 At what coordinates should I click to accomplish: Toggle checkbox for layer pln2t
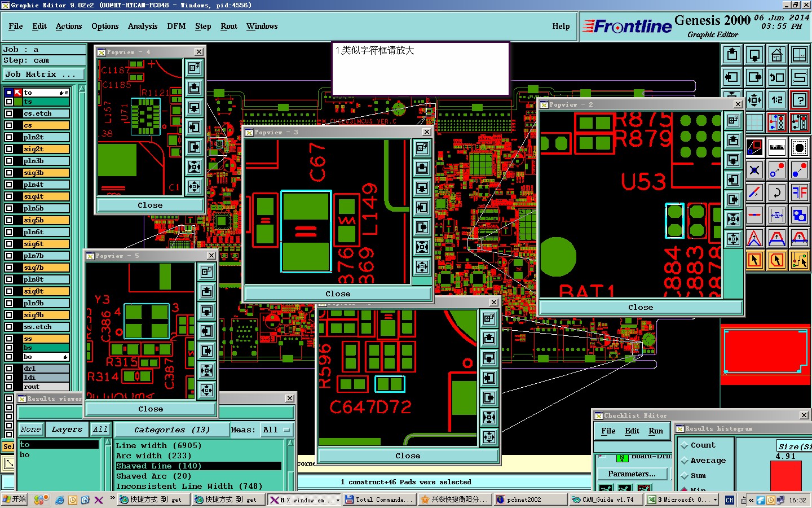point(9,137)
